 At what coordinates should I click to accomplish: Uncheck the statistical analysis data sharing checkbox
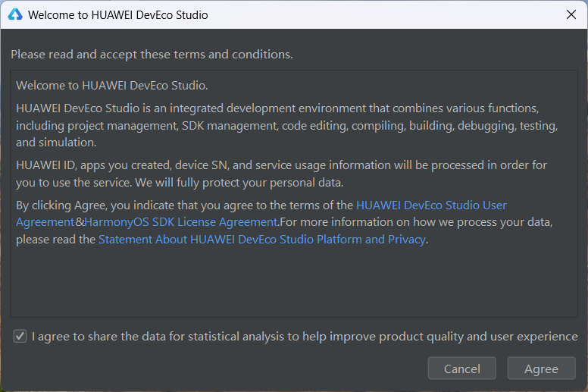20,336
